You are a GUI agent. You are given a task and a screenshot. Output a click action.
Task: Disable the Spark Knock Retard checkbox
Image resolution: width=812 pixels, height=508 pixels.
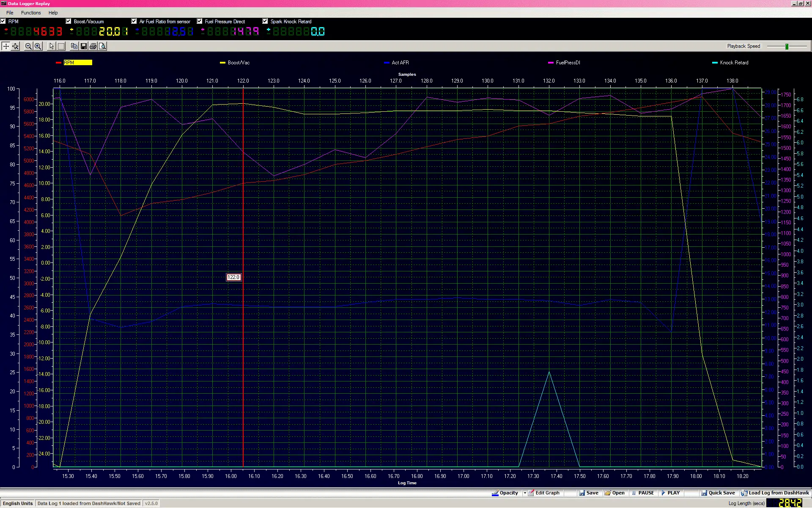265,21
